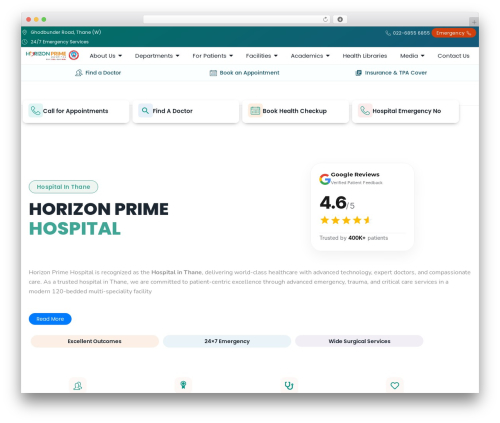
Task: Click the 24×7 Emergency pill
Action: pyautogui.click(x=227, y=341)
